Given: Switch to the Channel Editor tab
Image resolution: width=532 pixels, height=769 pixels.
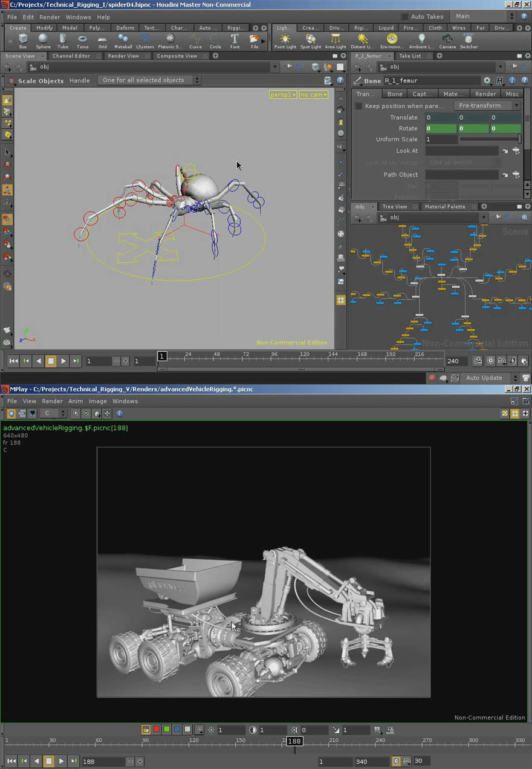Looking at the screenshot, I should pos(71,56).
